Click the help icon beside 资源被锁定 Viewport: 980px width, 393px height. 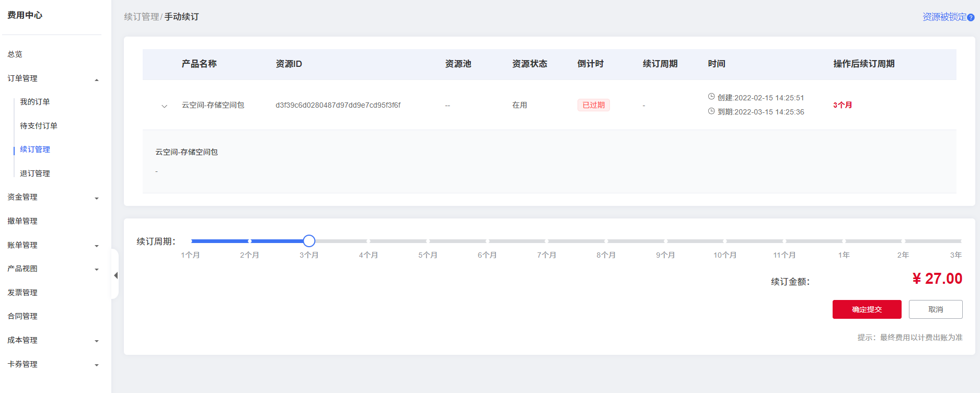(971, 17)
